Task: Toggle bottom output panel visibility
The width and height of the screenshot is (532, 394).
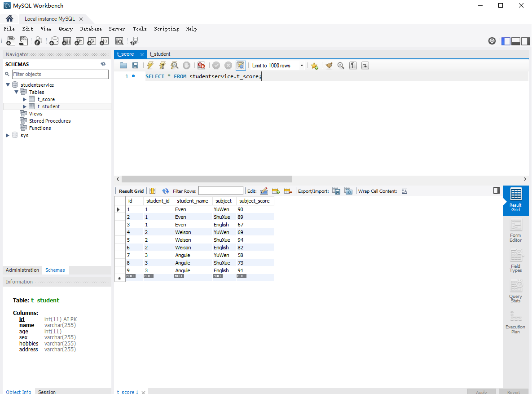Action: tap(516, 41)
